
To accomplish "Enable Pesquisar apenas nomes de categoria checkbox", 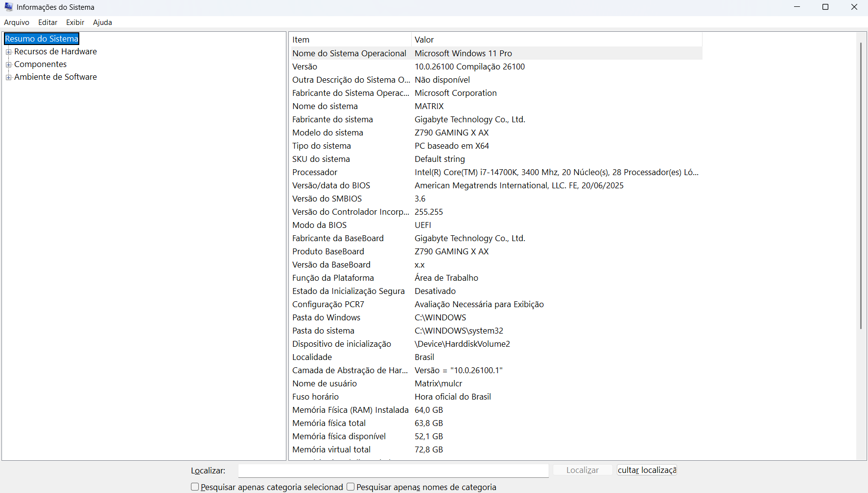I will pos(351,487).
